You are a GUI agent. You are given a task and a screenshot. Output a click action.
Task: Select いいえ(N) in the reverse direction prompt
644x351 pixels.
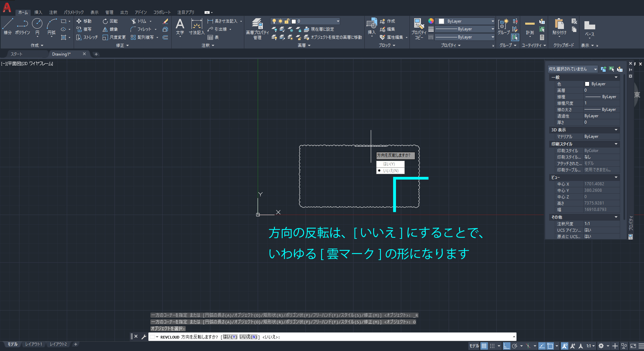(x=391, y=171)
